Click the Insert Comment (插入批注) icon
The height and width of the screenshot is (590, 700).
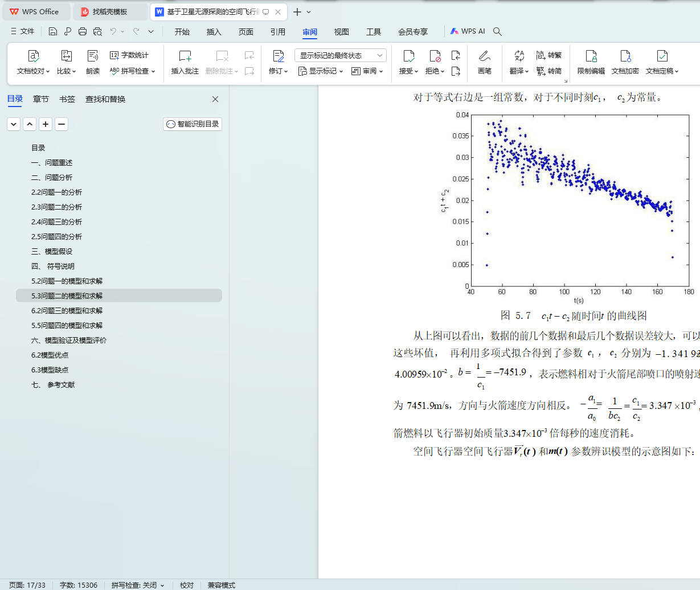185,56
